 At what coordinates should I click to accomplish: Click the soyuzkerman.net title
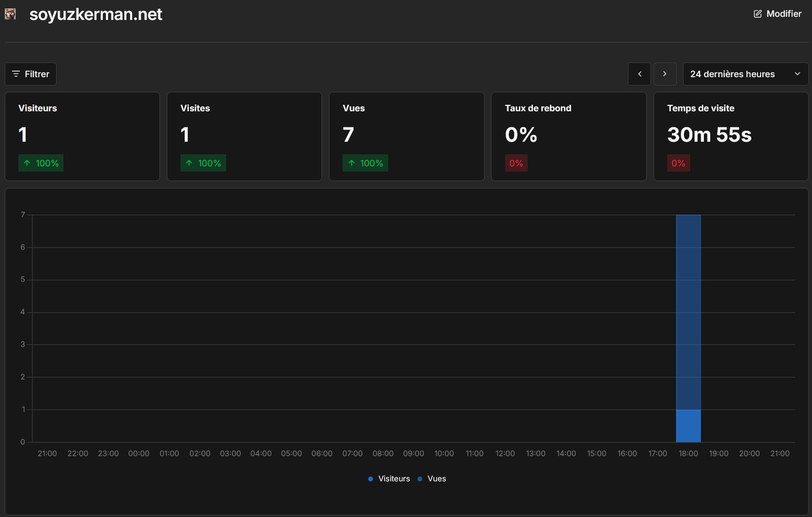coord(96,14)
